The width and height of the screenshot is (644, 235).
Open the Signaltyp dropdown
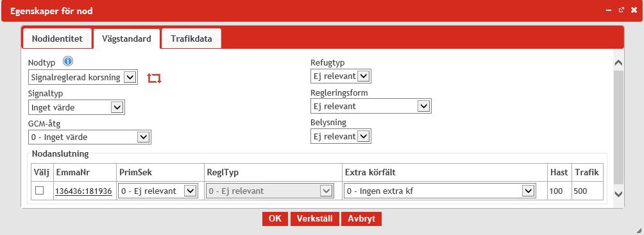pyautogui.click(x=76, y=107)
